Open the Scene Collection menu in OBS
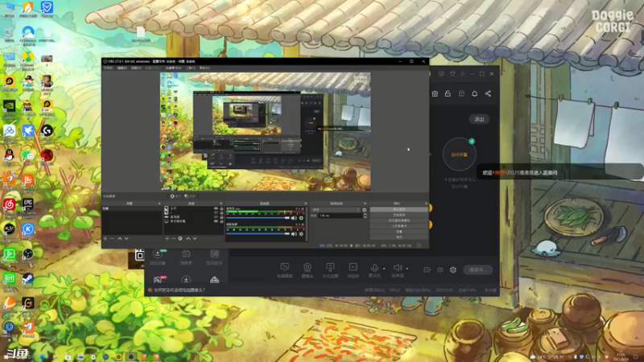The width and height of the screenshot is (644, 362). pyautogui.click(x=173, y=68)
